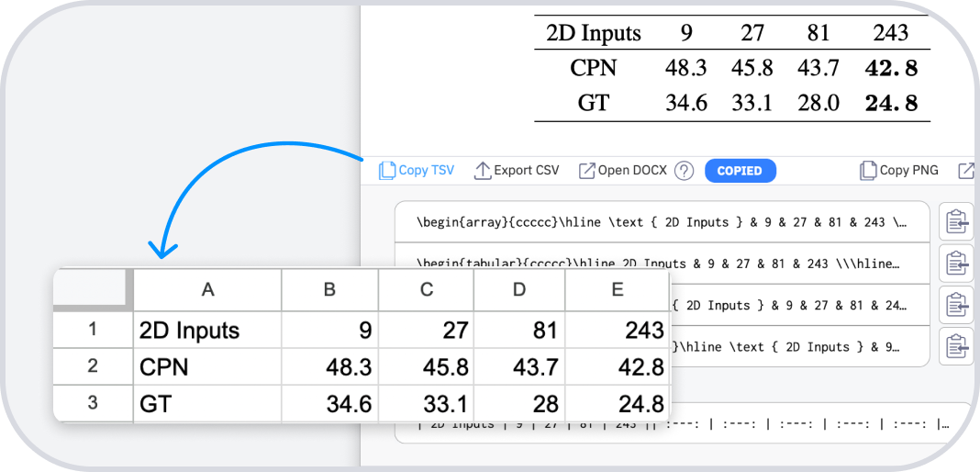This screenshot has height=472, width=980.
Task: Click clipboard icon beside fourth code row
Action: point(957,346)
